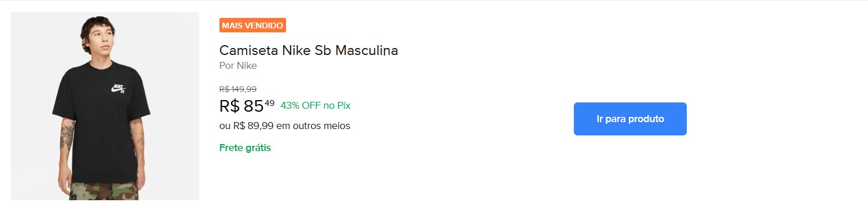
Task: Click the R$ 85 current price
Action: 247,106
